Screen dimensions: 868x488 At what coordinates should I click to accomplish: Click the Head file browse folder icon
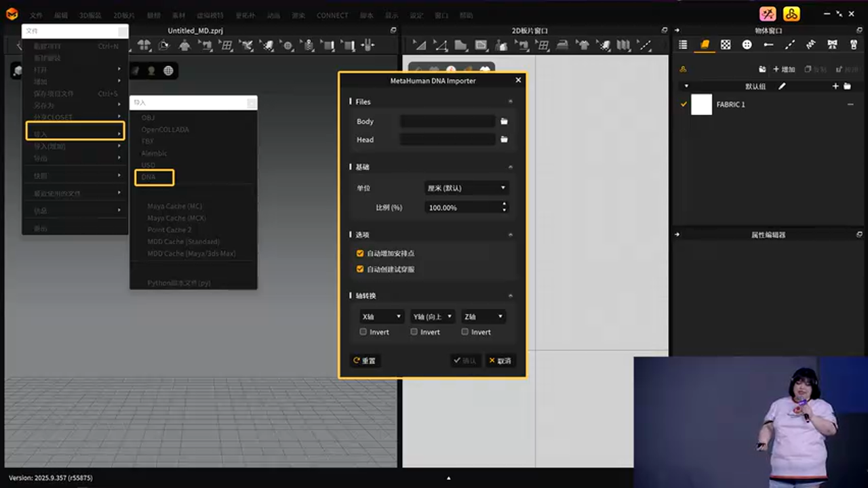coord(504,140)
